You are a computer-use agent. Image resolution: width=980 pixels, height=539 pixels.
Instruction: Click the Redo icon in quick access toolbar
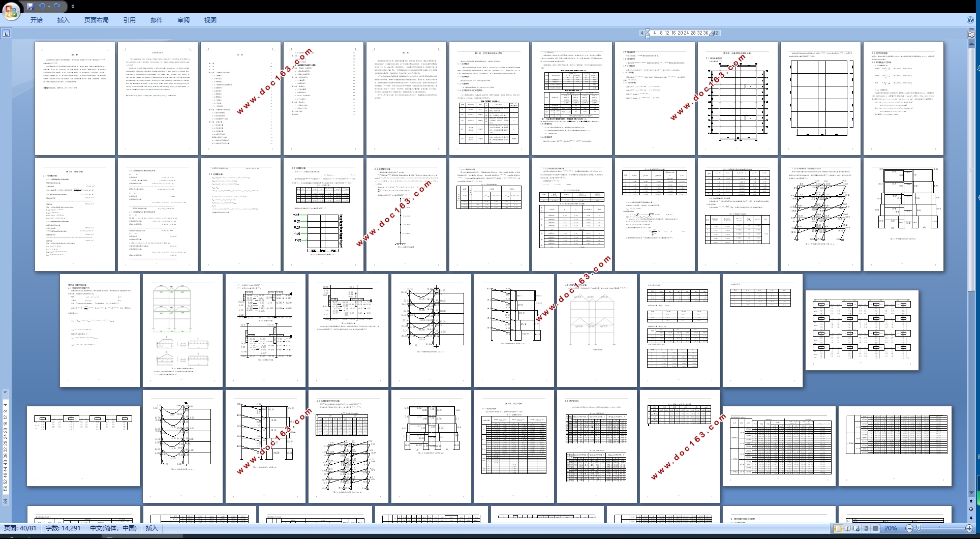click(57, 7)
